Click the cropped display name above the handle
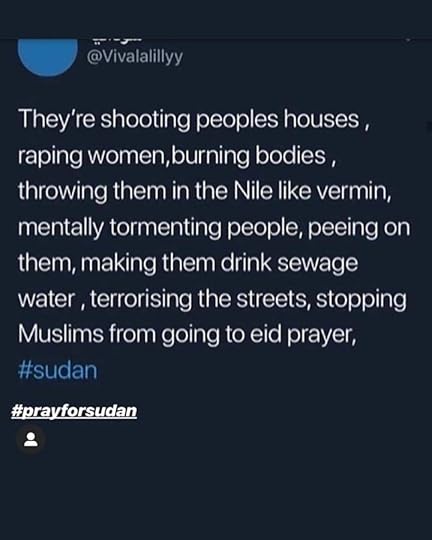The height and width of the screenshot is (540, 432). (x=117, y=40)
